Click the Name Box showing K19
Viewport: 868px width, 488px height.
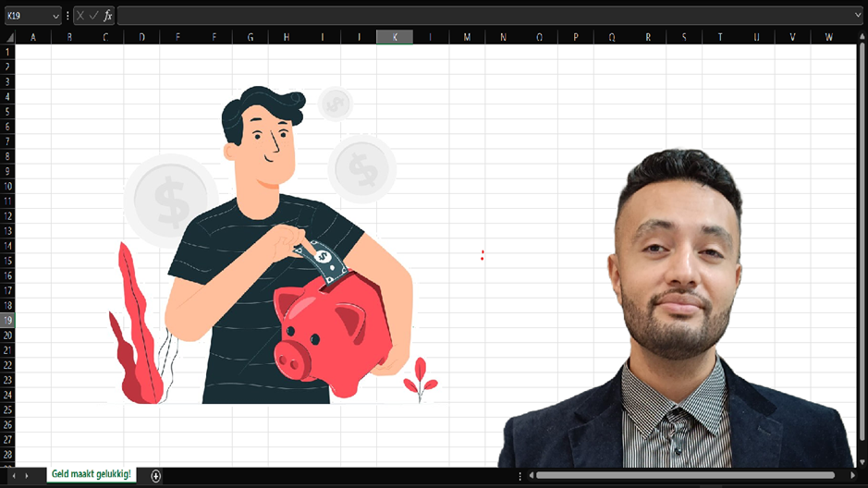pyautogui.click(x=26, y=16)
